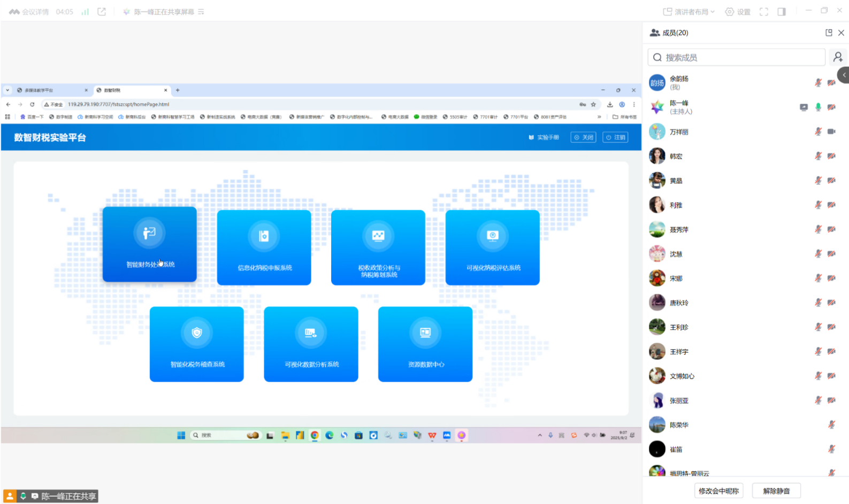
Task: Toggle 余韵扬's muted microphone icon
Action: (818, 82)
